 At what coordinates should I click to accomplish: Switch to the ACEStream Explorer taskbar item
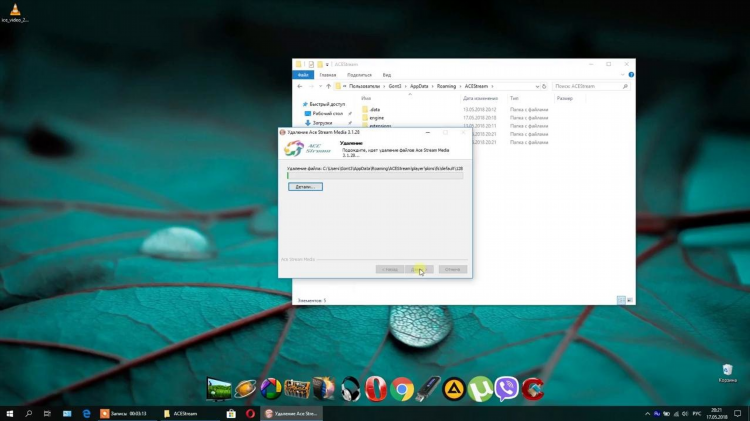coord(189,413)
